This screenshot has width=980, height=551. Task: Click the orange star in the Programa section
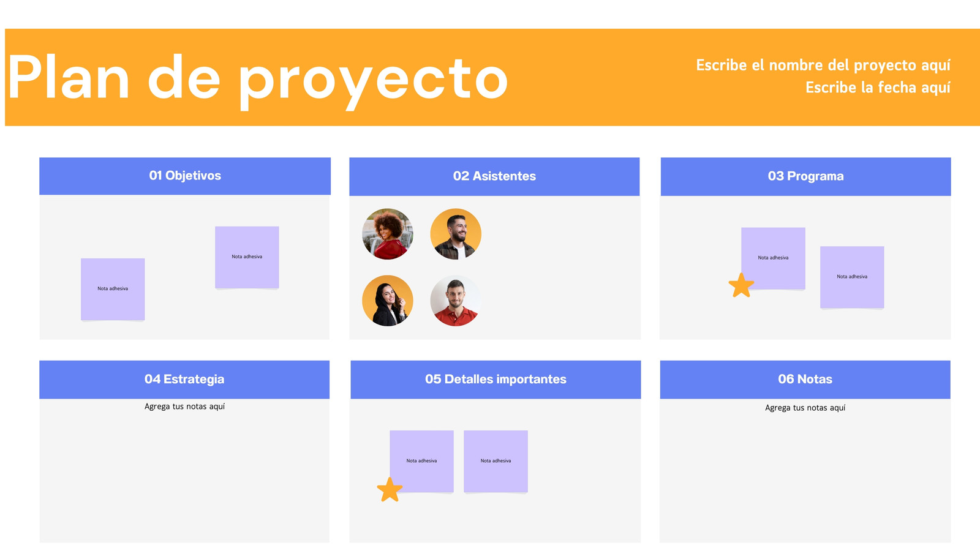(741, 285)
